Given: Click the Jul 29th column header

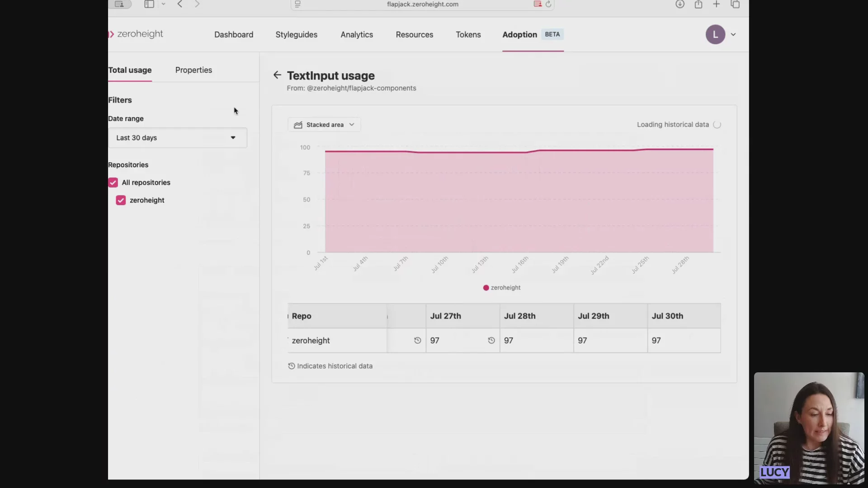Looking at the screenshot, I should click(610, 316).
